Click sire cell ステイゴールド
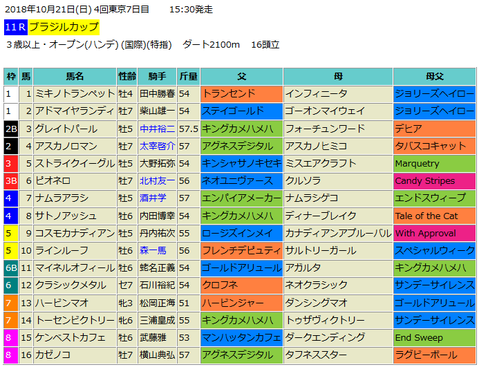479x367 pixels. tap(242, 111)
